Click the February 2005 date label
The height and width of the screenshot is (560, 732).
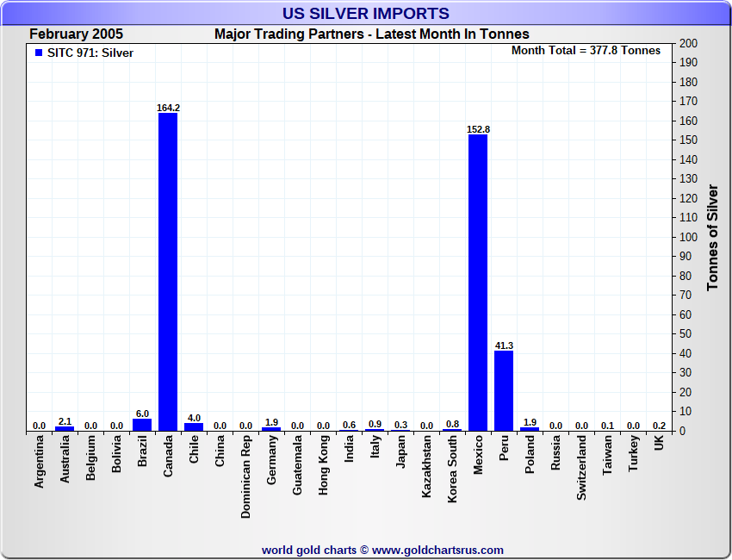pos(76,34)
